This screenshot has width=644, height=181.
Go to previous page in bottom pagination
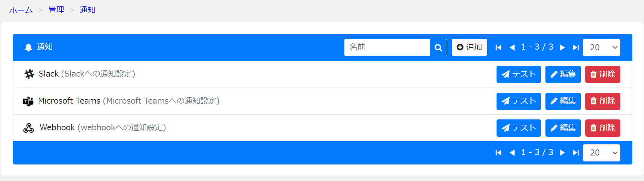(512, 153)
